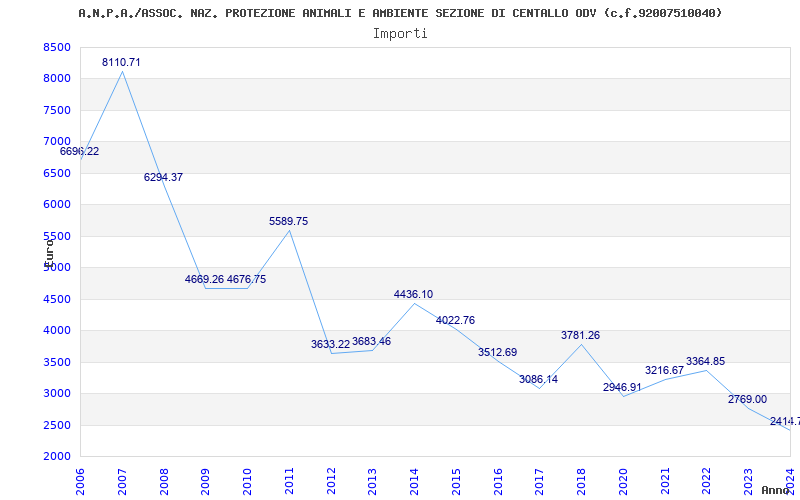Click the 6000 y-axis value

[57, 205]
